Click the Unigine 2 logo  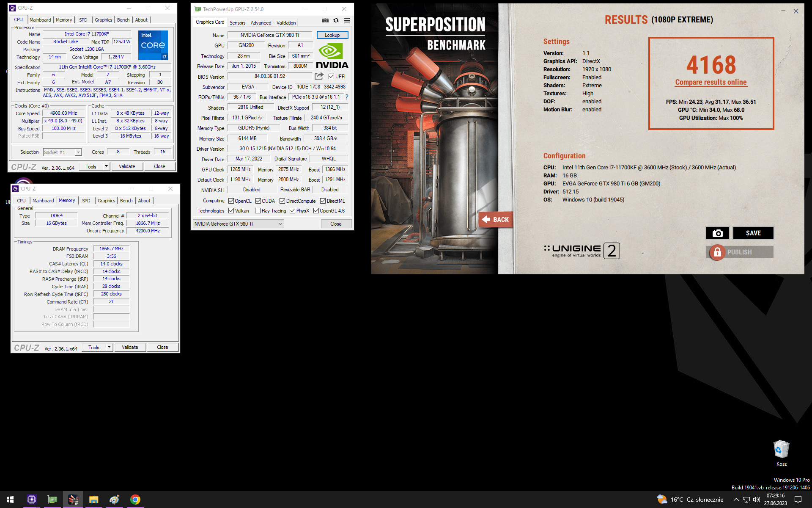(582, 251)
